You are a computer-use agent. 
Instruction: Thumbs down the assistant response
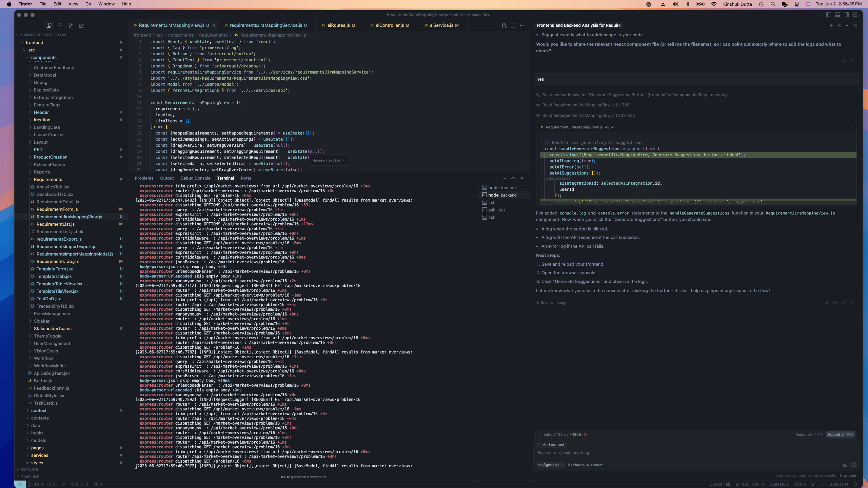pos(835,303)
